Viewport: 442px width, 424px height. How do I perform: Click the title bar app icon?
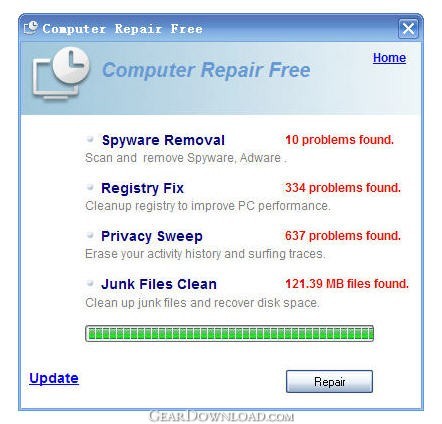[31, 28]
